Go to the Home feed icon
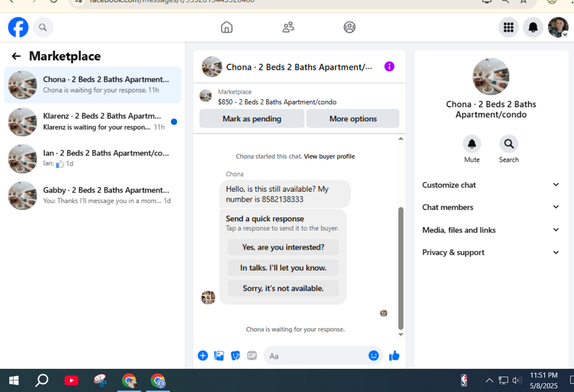This screenshot has height=392, width=574. point(226,27)
